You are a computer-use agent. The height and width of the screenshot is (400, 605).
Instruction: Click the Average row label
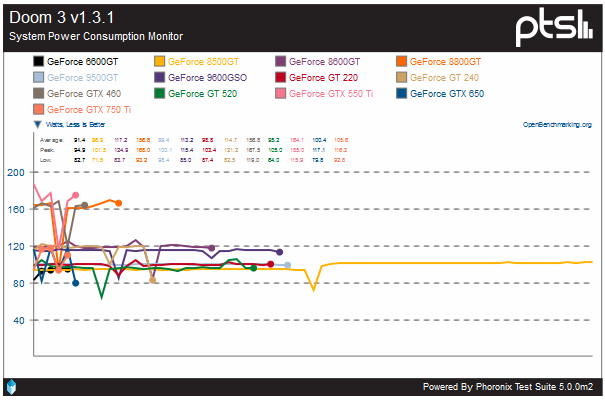click(51, 140)
